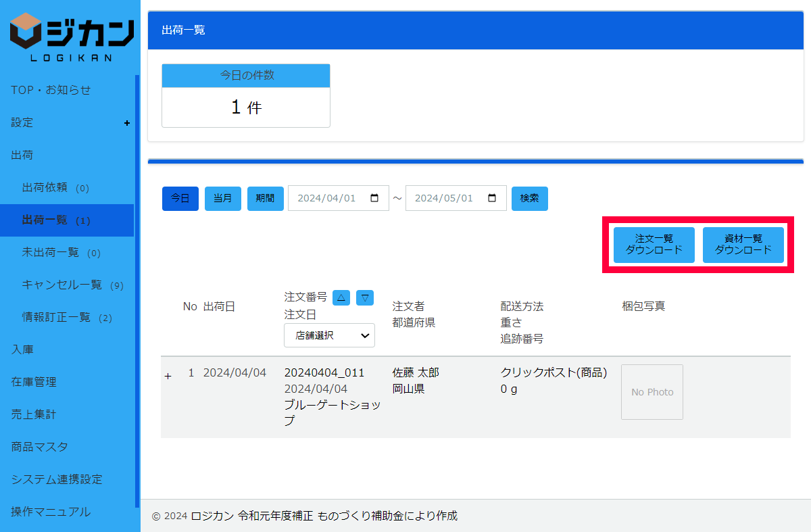
Task: Open calendar picker for end date
Action: (492, 198)
